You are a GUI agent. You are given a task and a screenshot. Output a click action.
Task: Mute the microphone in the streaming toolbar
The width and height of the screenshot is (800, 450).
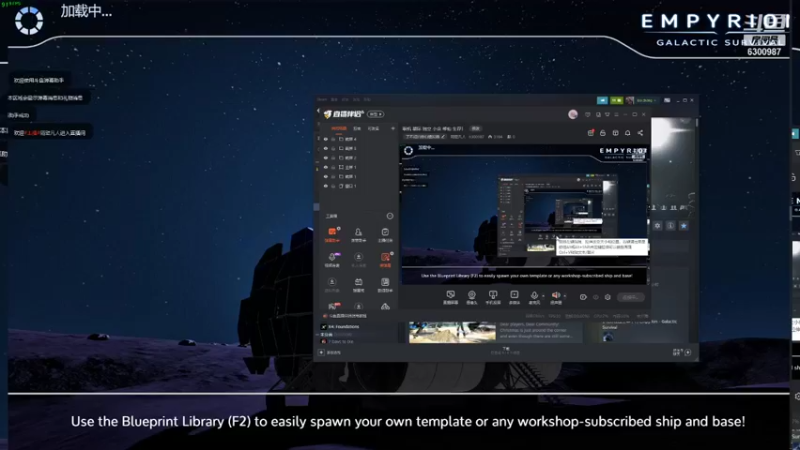pyautogui.click(x=534, y=295)
